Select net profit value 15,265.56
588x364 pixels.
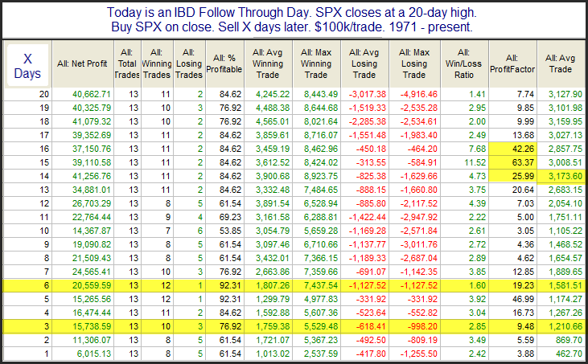click(x=92, y=299)
